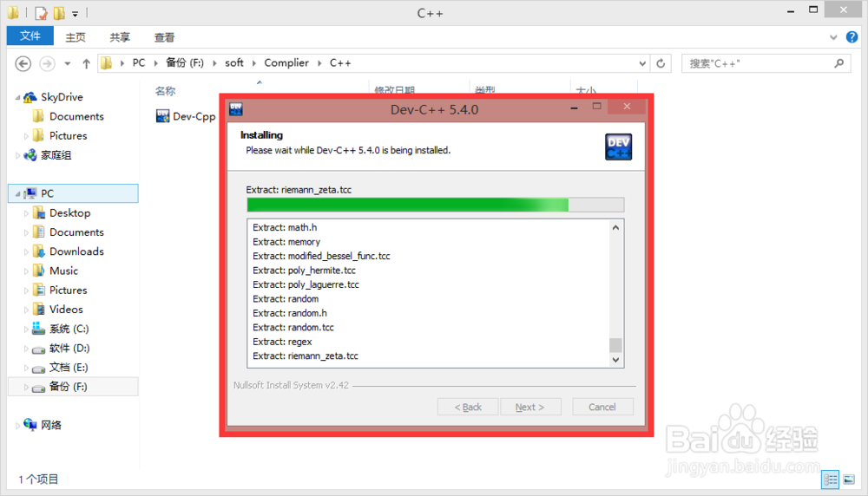The height and width of the screenshot is (496, 868).
Task: Click quick access properties icon
Action: point(41,12)
